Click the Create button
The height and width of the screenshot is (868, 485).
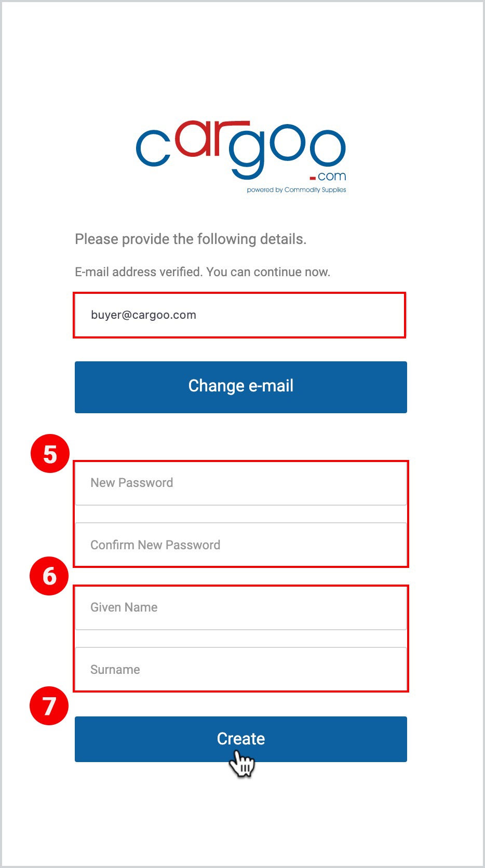[x=241, y=739]
